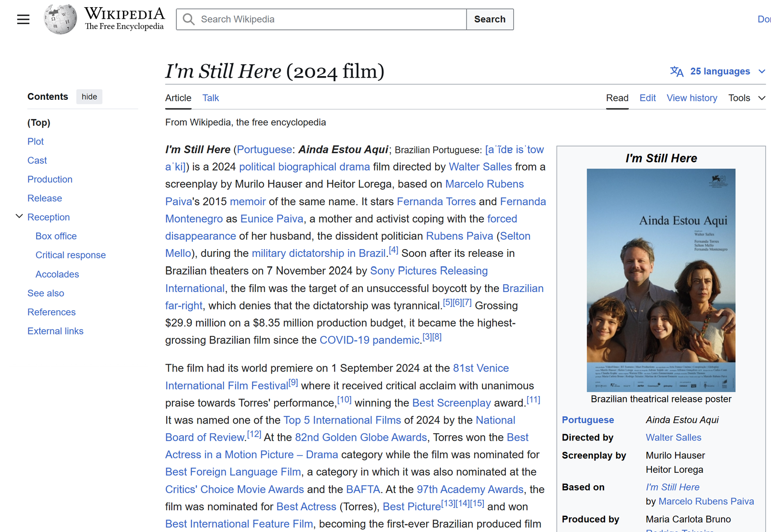The height and width of the screenshot is (532, 771).
Task: Click citation reference number 4
Action: (394, 250)
